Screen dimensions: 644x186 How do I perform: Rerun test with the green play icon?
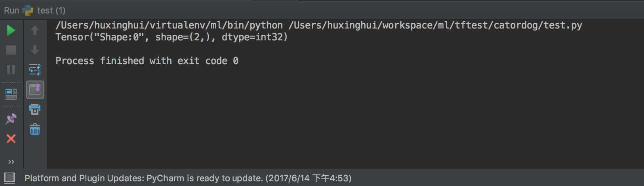point(11,30)
